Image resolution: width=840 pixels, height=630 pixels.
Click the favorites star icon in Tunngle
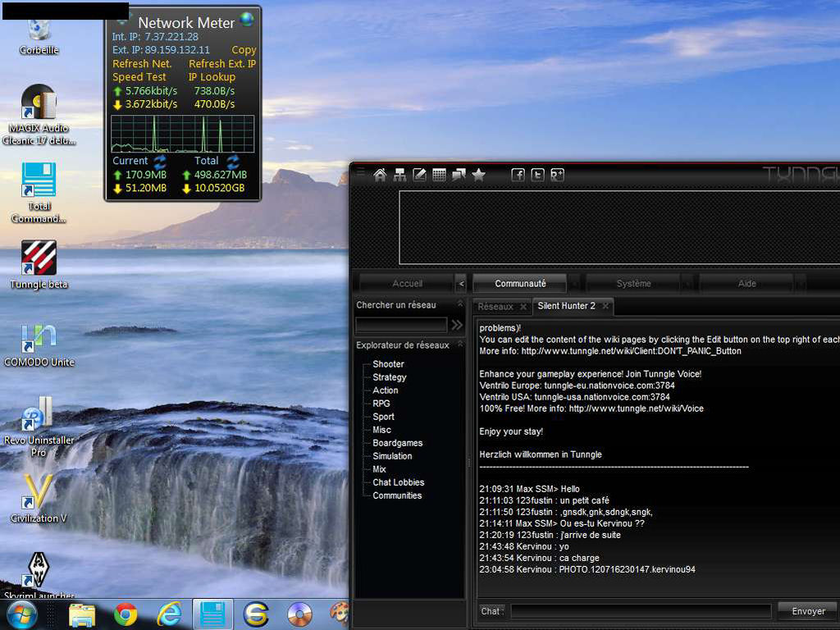[478, 176]
